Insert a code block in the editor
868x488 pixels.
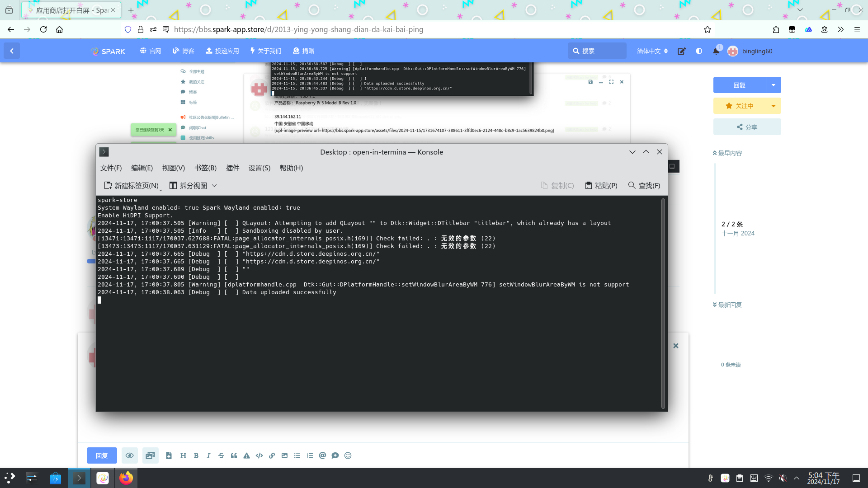(x=259, y=455)
